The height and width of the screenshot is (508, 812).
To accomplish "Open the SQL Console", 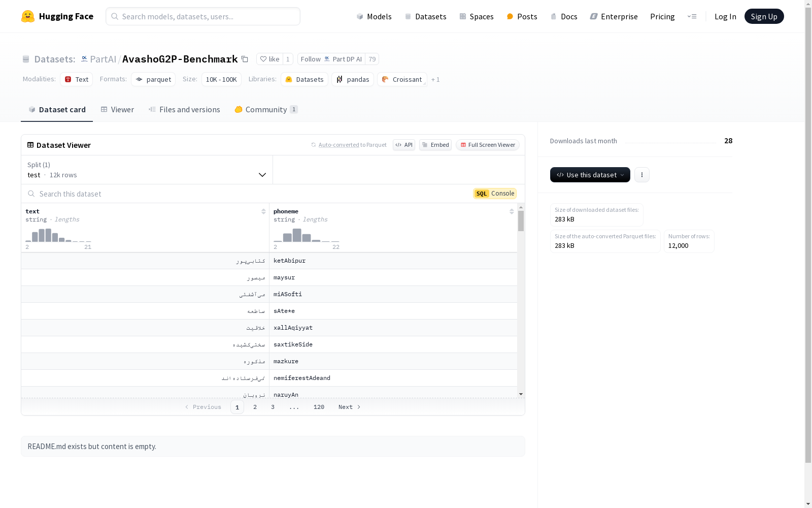I will pyautogui.click(x=495, y=194).
